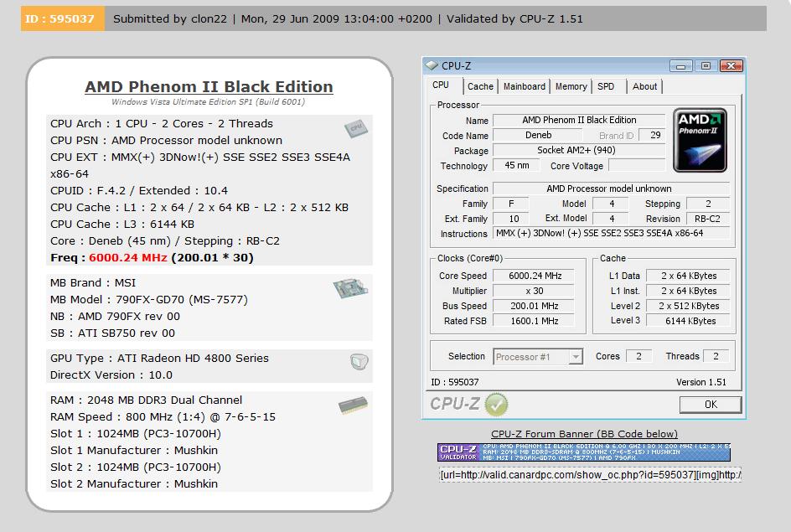Click the Package field Socket AM2+ (940)
Screen dimensions: 791x532
(579, 150)
